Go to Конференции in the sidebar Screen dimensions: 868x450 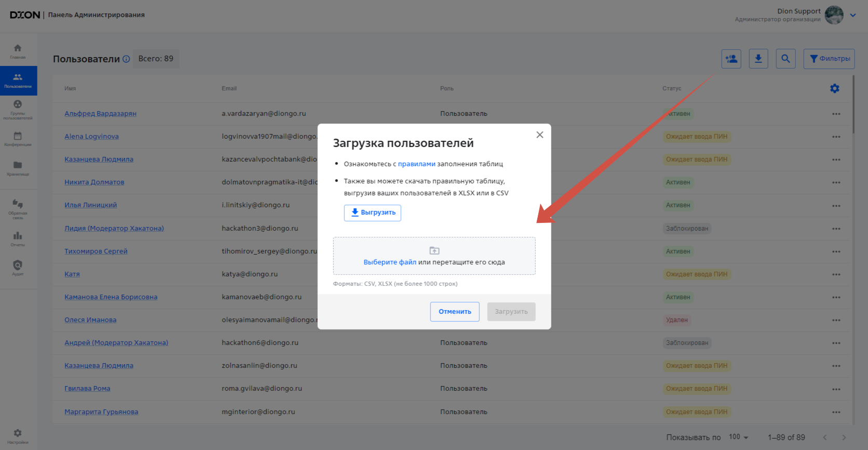pos(18,139)
